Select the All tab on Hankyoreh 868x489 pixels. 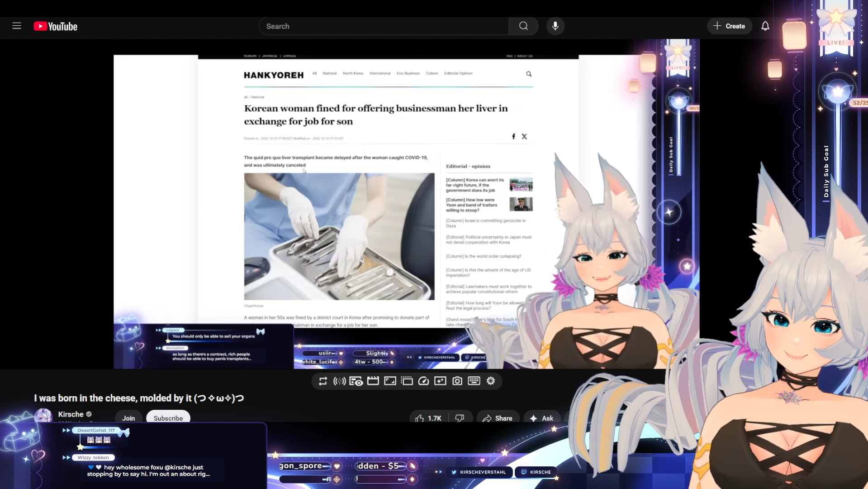coord(314,73)
